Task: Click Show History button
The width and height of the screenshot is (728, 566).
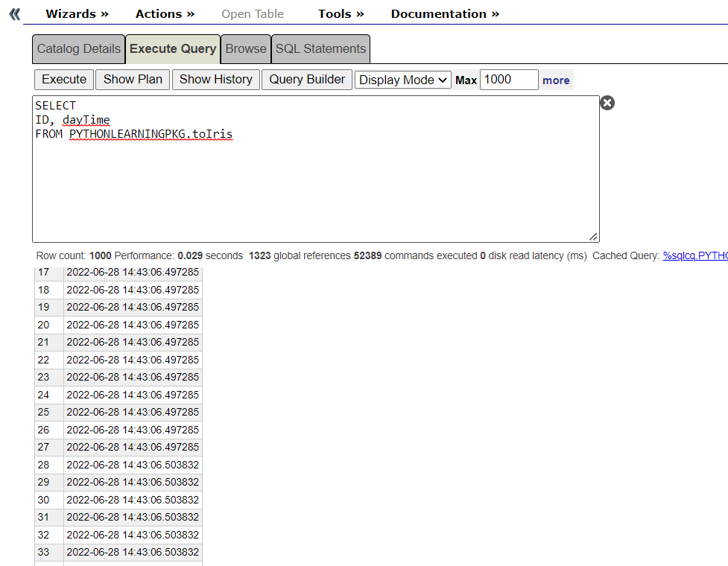Action: click(x=215, y=80)
